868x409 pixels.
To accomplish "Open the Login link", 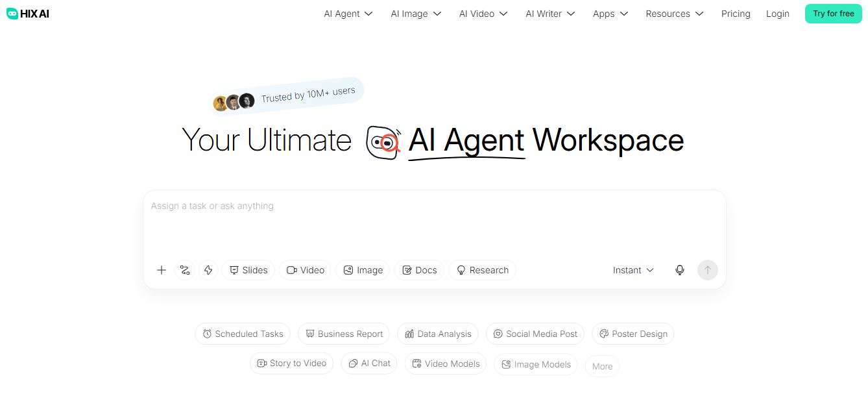I will point(777,14).
